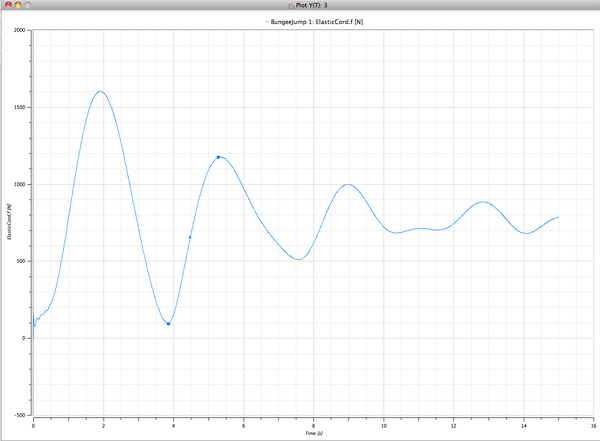Image resolution: width=600 pixels, height=441 pixels.
Task: Click legend label BungeeJump 1: ElasticCord.f [N]
Action: coord(317,22)
